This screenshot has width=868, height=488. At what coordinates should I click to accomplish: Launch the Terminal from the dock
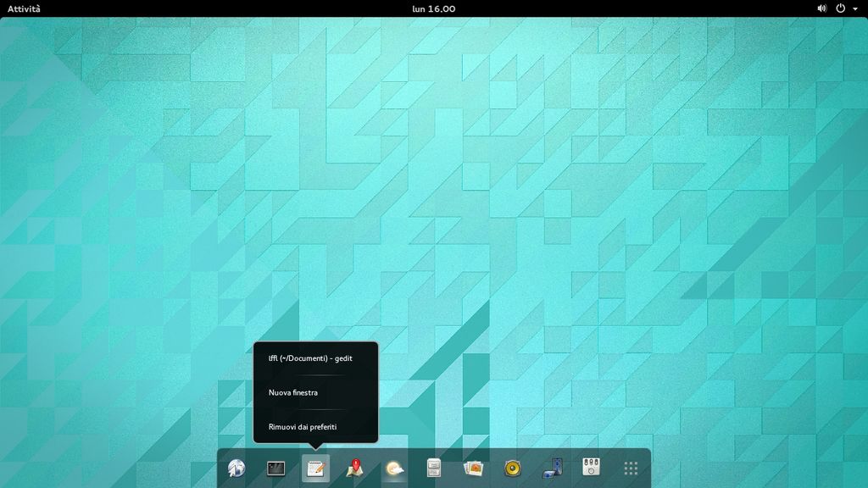point(275,468)
